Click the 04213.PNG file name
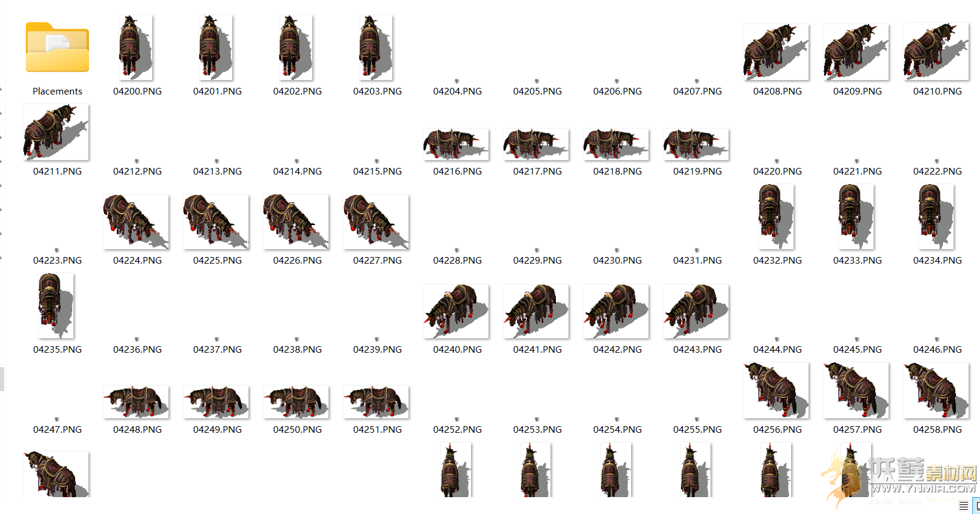 coord(217,172)
